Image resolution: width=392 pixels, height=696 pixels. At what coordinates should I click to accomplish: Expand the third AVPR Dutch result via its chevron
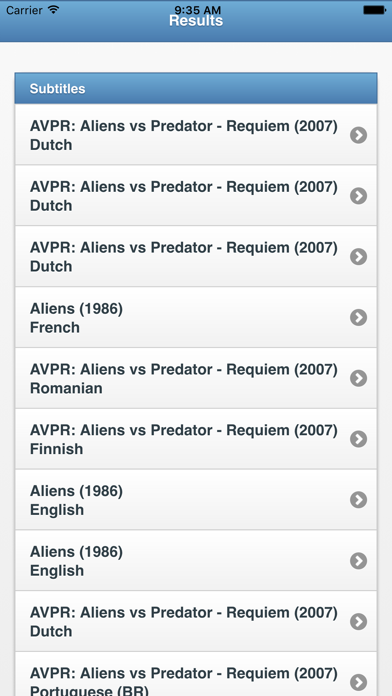[x=358, y=257]
